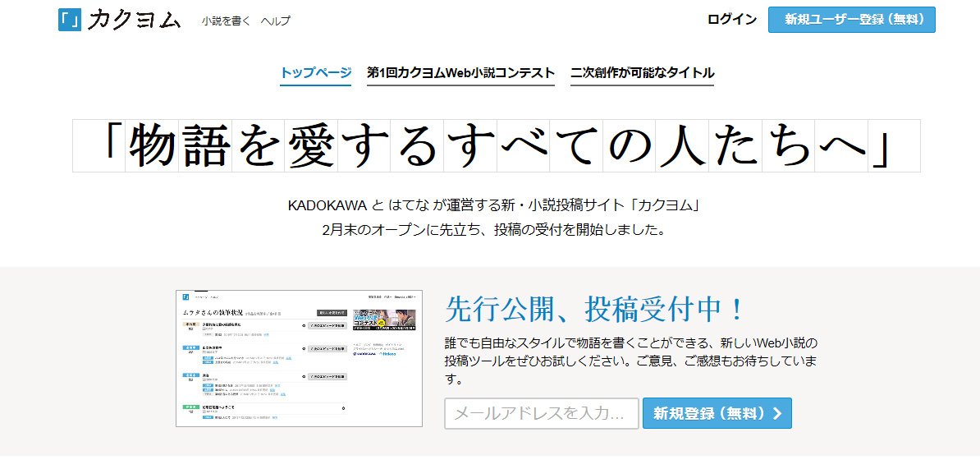Click the 2月末のオープンに先立ち announcement line
Viewport: 980px width, 469px height.
pyautogui.click(x=492, y=229)
